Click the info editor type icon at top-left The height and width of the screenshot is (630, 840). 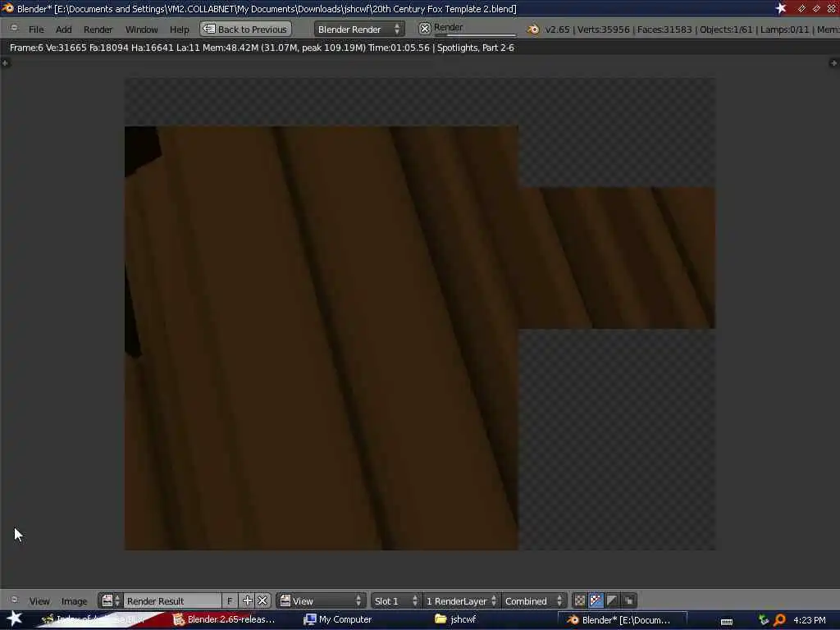tap(15, 29)
